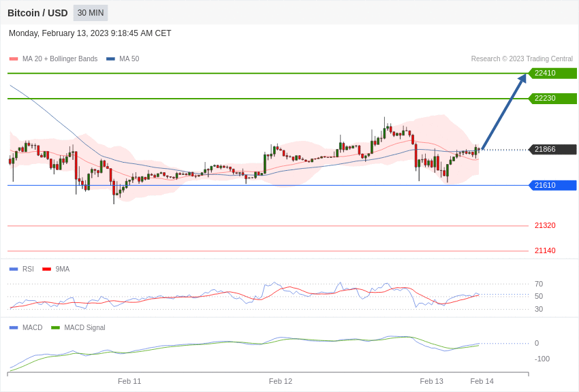Toggle the MACD legend entry
Screen dimensions: 579x392
coord(26,327)
